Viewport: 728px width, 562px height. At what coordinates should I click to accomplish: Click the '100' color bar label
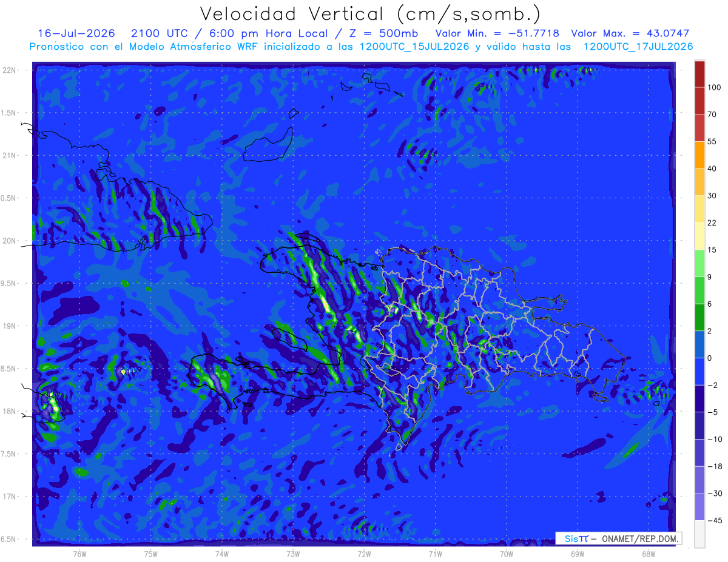pos(714,87)
